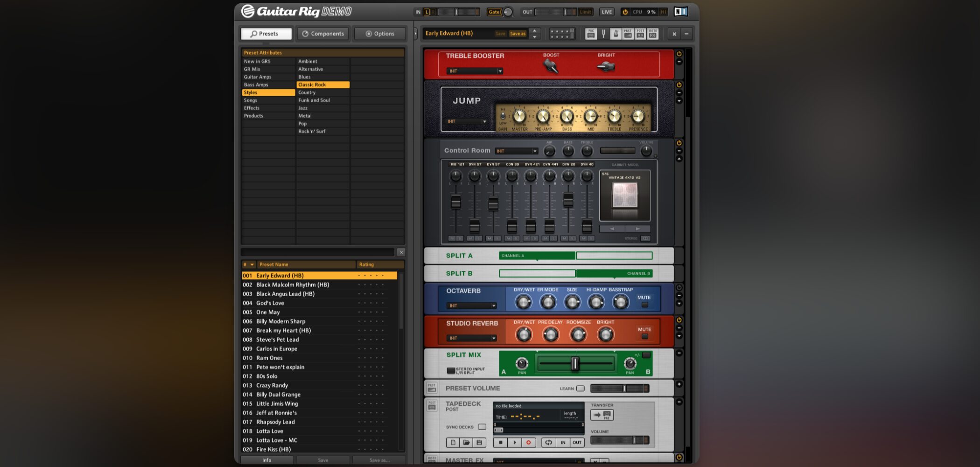
Task: Minimize the Treble Booster module
Action: point(679,62)
